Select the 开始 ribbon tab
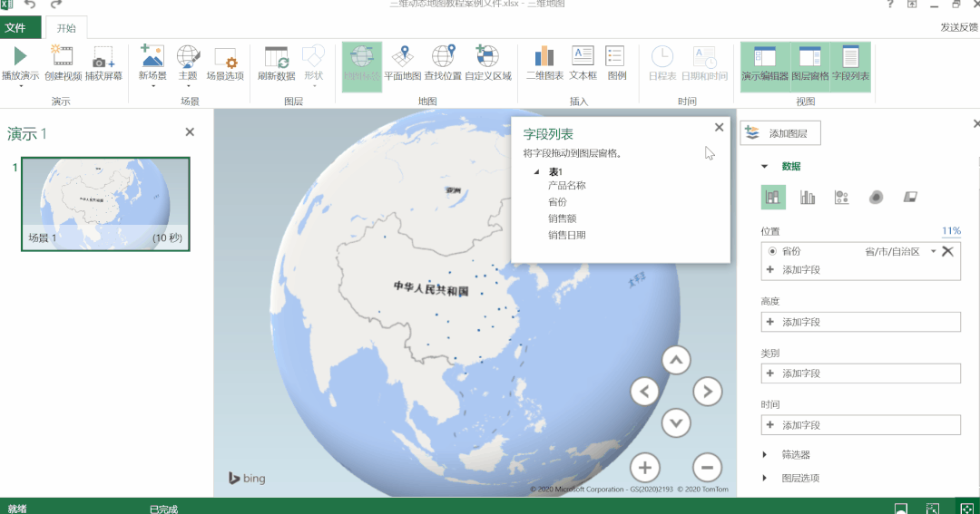The height and width of the screenshot is (514, 980). [65, 28]
